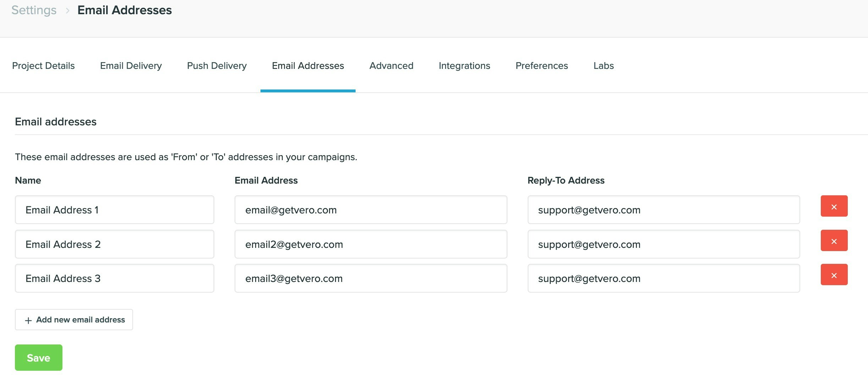Screen dimensions: 868x375
Task: Switch to the Labs tab
Action: [x=603, y=66]
